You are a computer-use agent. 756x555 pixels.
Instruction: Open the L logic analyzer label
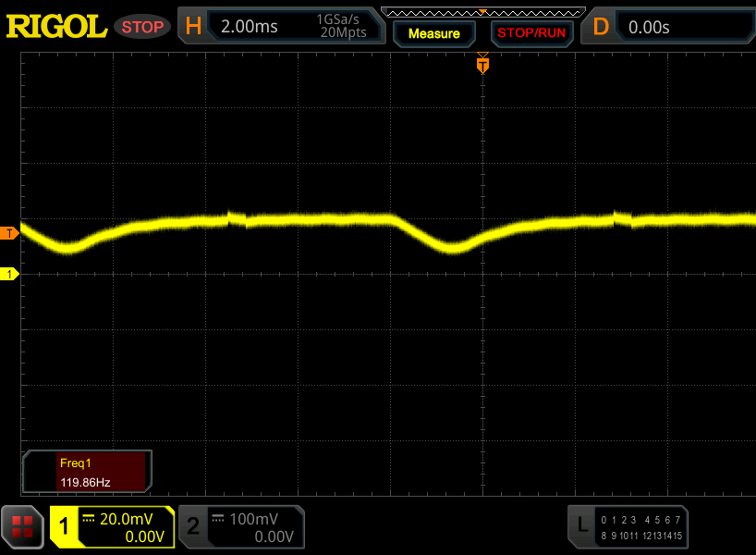pos(582,524)
